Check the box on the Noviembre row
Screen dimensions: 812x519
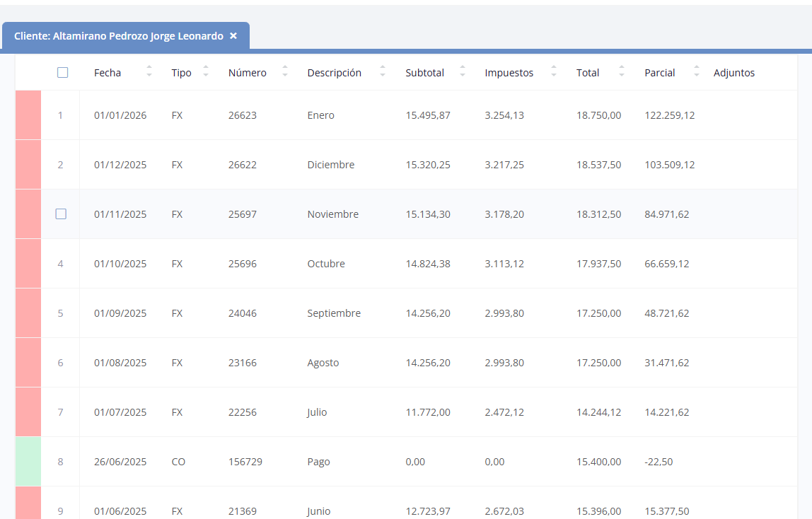tap(61, 214)
